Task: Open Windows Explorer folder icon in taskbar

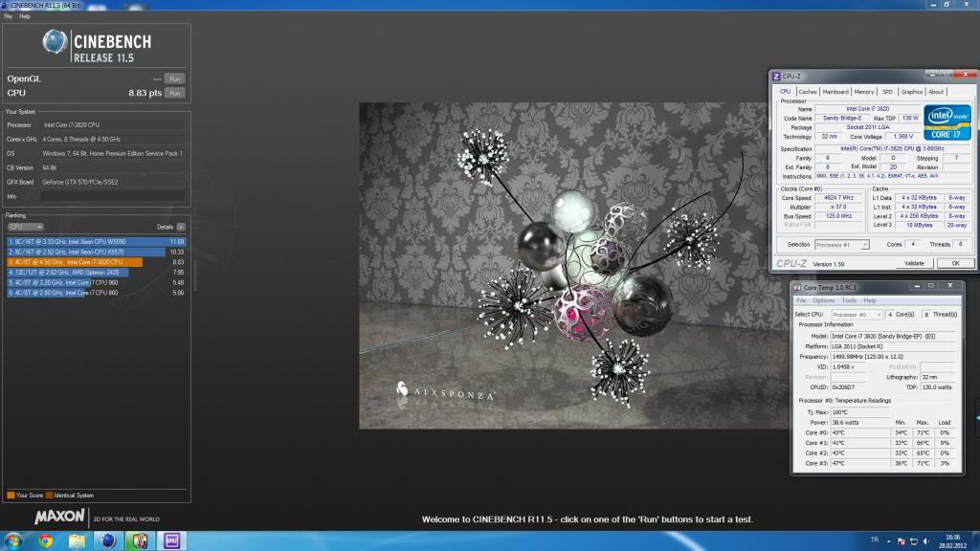Action: coord(77,540)
